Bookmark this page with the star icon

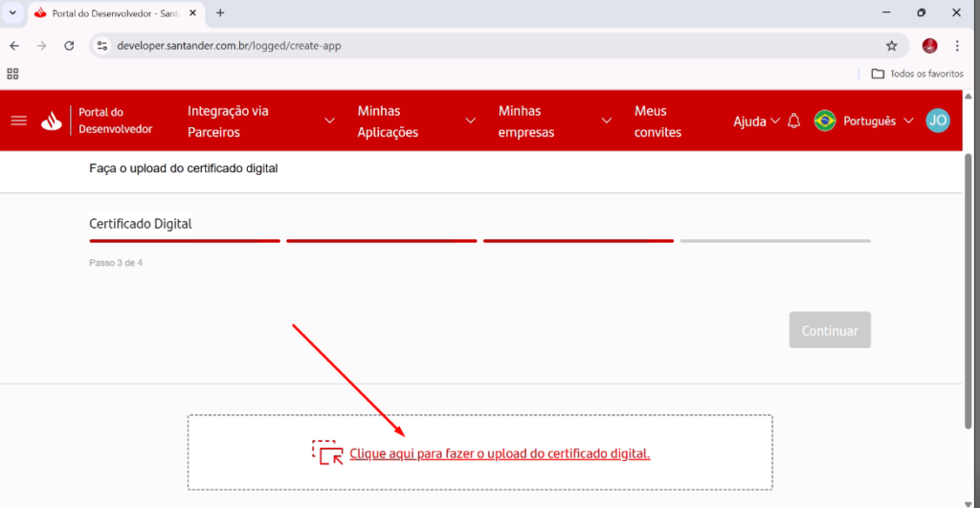pos(891,45)
